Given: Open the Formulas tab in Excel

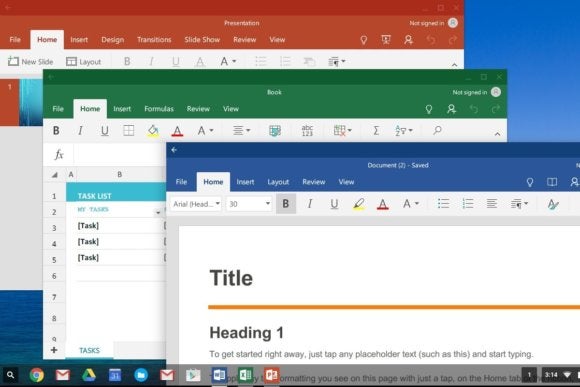Looking at the screenshot, I should (x=159, y=109).
